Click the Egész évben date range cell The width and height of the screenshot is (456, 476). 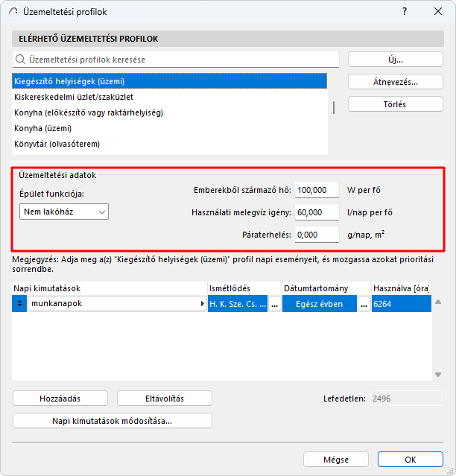point(320,304)
